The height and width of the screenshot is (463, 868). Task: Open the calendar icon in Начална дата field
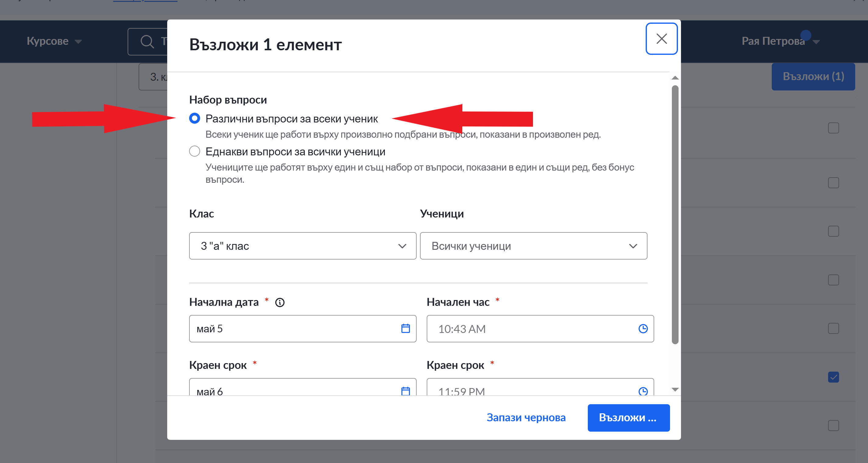(x=405, y=328)
